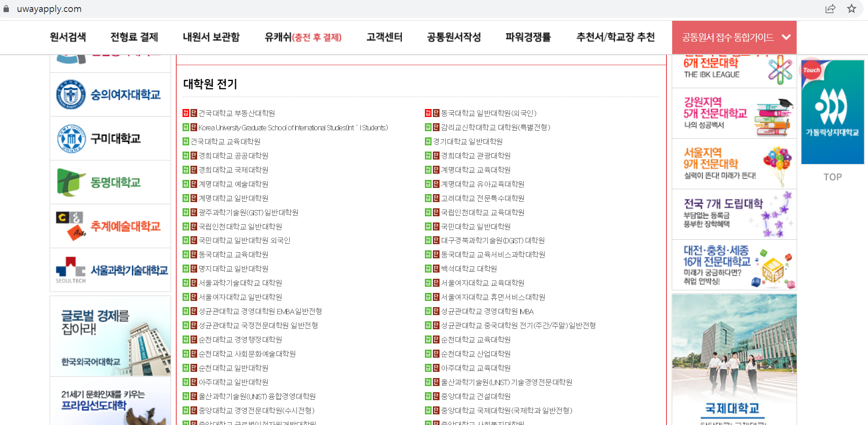868x425 pixels.
Task: Click the green 접 icon beside 건국대학교 교육대학원
Action: click(x=186, y=141)
